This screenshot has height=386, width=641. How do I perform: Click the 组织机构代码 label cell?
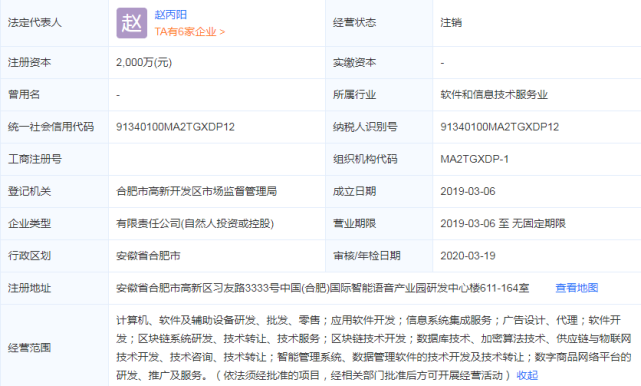point(379,159)
